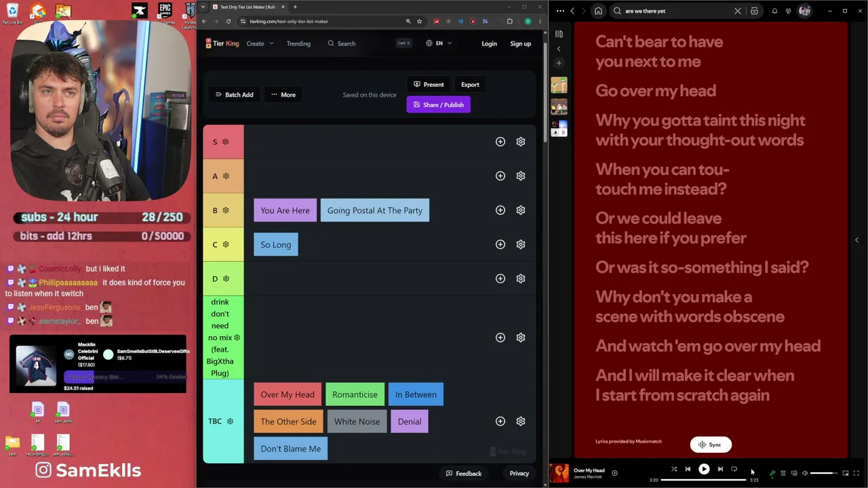The height and width of the screenshot is (488, 868).
Task: Bookmark the tierking page with the star
Action: (419, 21)
